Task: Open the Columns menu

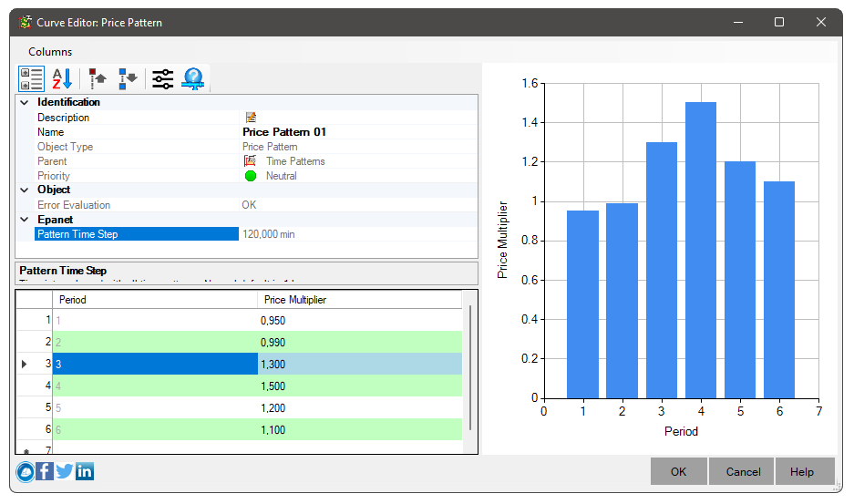Action: pos(50,52)
